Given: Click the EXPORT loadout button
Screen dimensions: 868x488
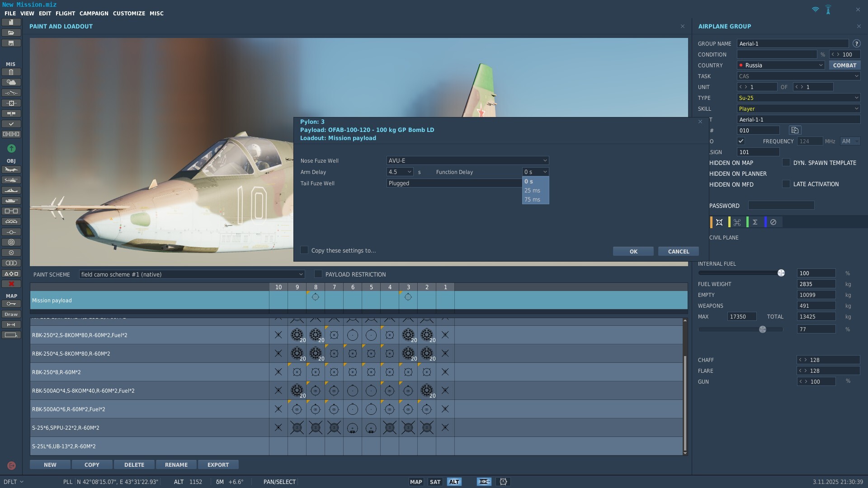Looking at the screenshot, I should (218, 465).
